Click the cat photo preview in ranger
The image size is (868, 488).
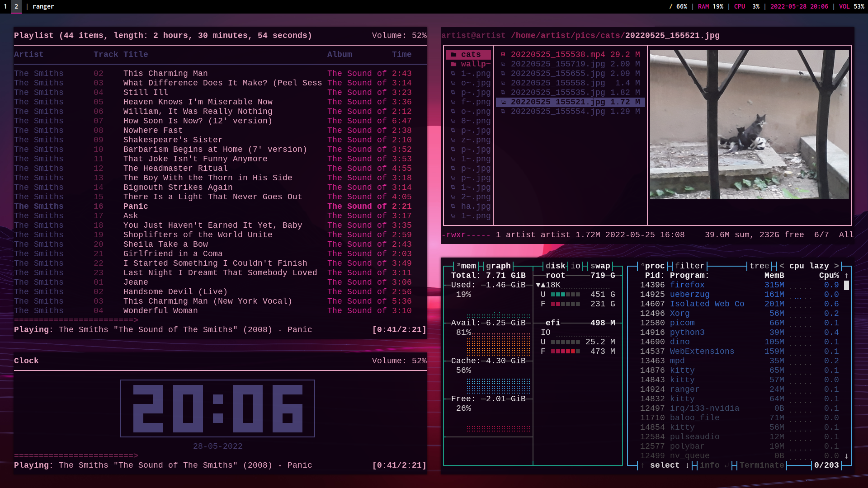(x=750, y=125)
